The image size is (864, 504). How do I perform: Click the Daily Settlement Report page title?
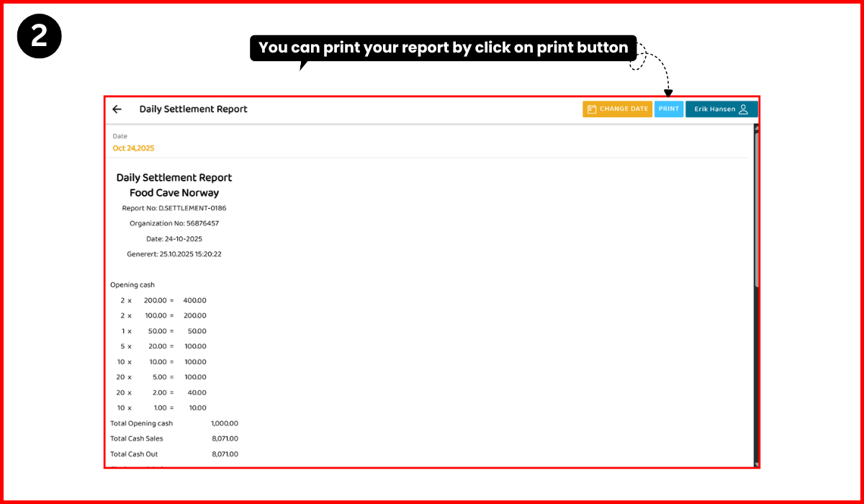pos(193,109)
